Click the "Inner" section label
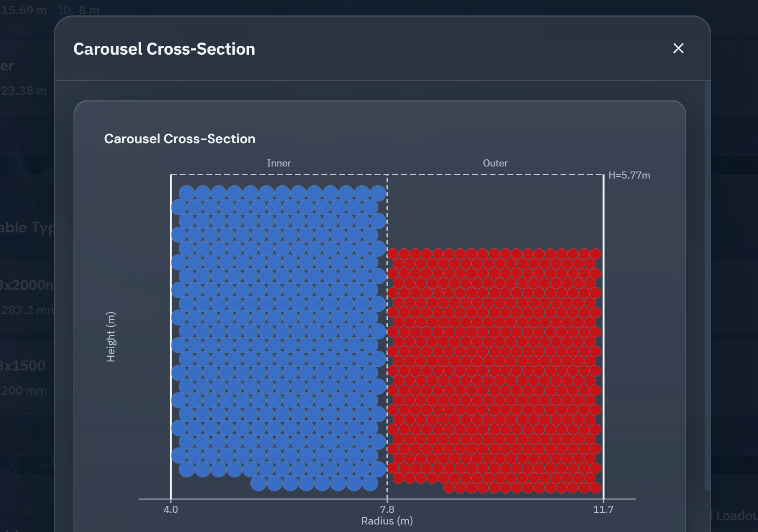Screen dimensions: 758x532 (x=279, y=163)
